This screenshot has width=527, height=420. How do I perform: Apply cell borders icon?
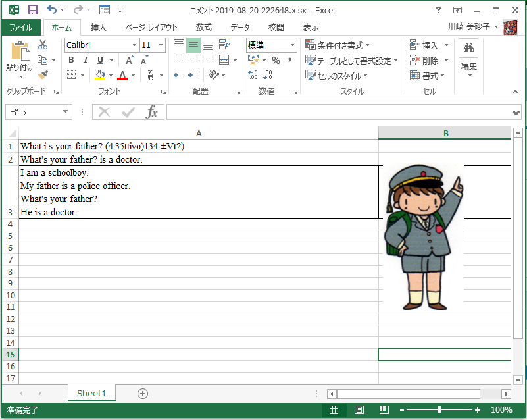(71, 74)
